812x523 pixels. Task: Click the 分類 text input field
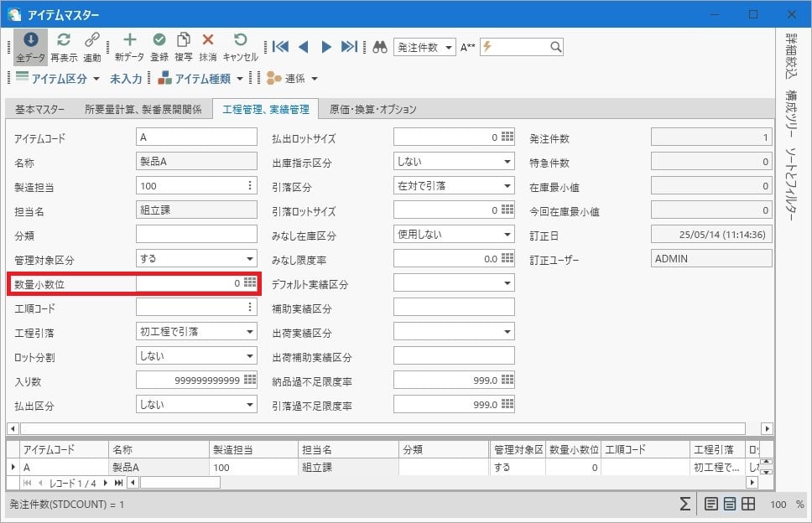pos(196,235)
